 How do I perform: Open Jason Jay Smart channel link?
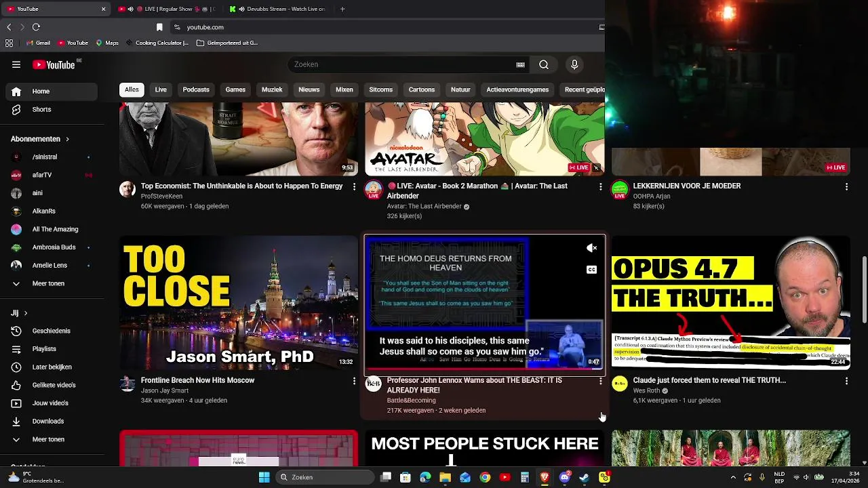click(x=165, y=390)
